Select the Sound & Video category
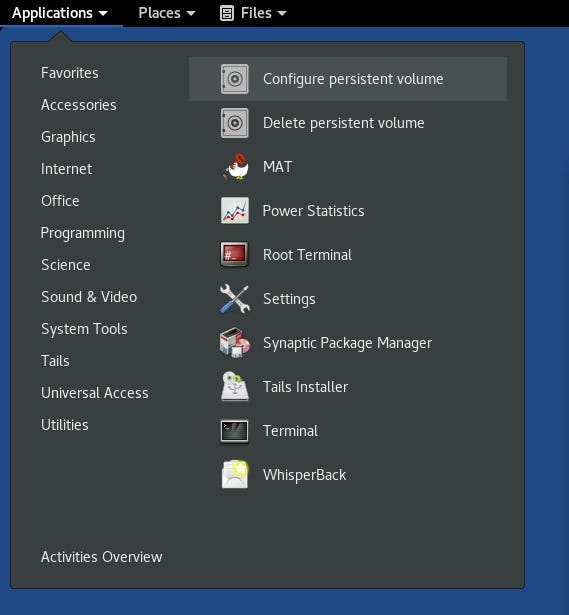 pyautogui.click(x=89, y=297)
